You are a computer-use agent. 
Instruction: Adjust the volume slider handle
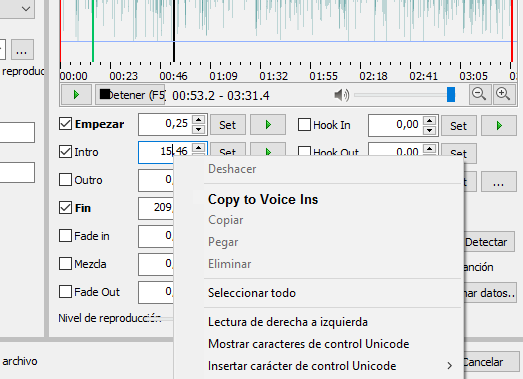coord(451,95)
